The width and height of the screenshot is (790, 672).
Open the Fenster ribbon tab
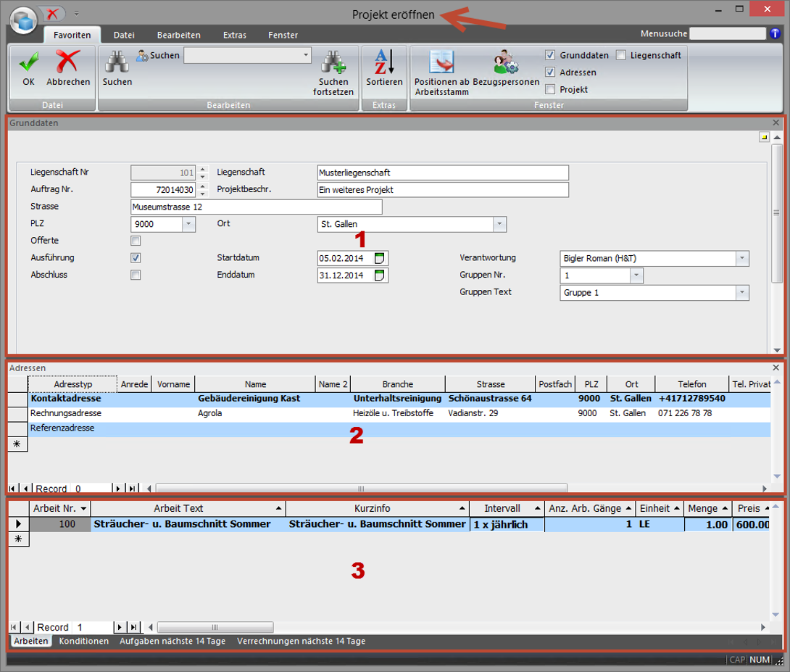[x=283, y=35]
